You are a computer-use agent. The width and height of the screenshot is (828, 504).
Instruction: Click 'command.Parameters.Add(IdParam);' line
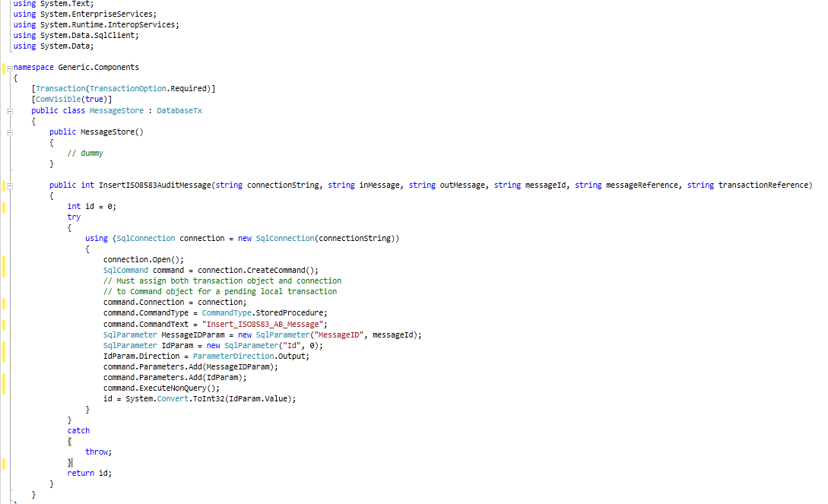175,377
